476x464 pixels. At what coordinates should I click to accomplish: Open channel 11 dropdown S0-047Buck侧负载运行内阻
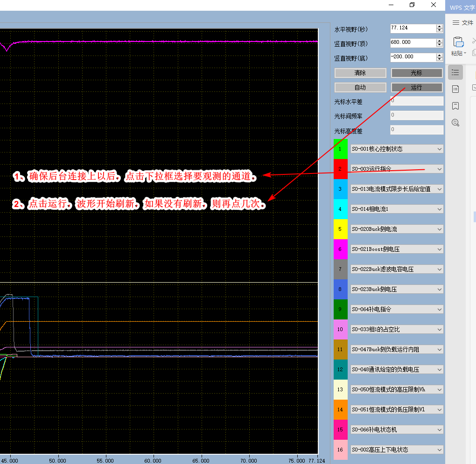pos(397,349)
